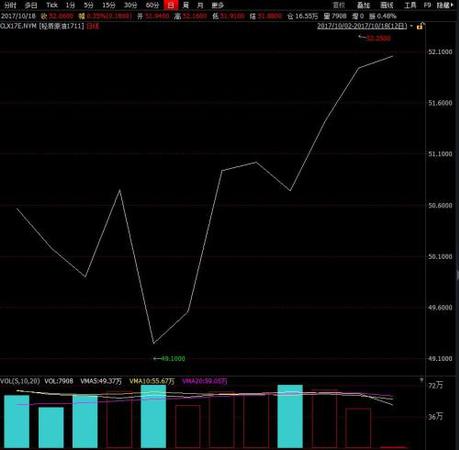Open the 更多 more periods menu
Screen dimensions: 459x450
coord(218,5)
